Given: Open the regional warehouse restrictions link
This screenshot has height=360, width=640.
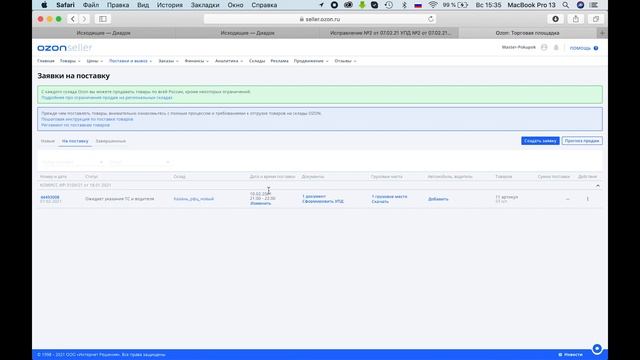Looking at the screenshot, I should coord(107,98).
